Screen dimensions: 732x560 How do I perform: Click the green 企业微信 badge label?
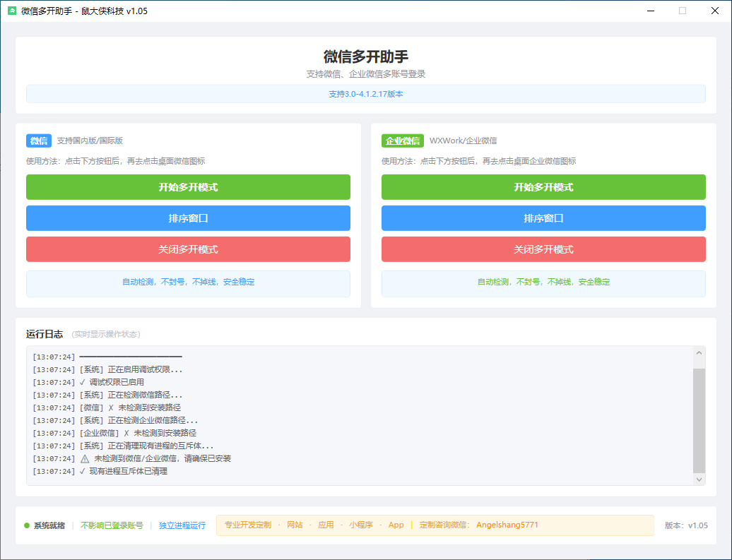(x=403, y=141)
